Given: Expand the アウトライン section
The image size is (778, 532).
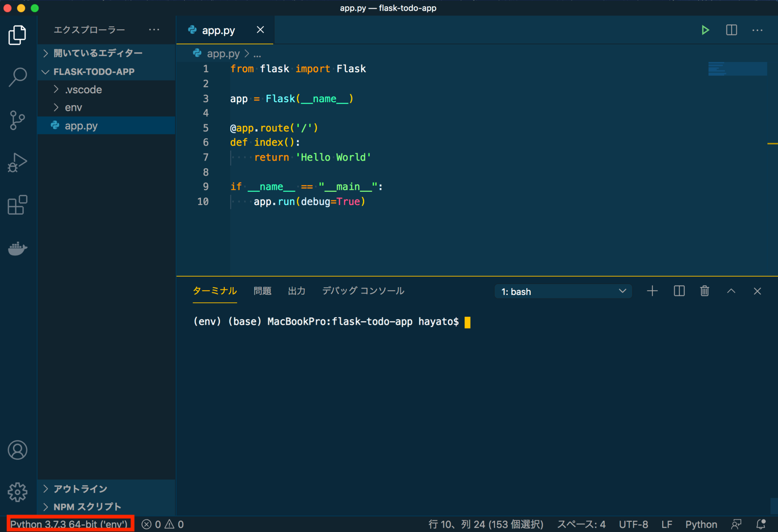Looking at the screenshot, I should tap(80, 489).
